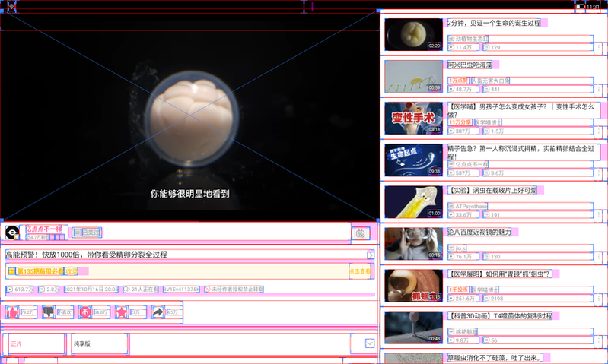The image size is (608, 364).
Task: Share the video using the arrow icon
Action: coord(158,312)
